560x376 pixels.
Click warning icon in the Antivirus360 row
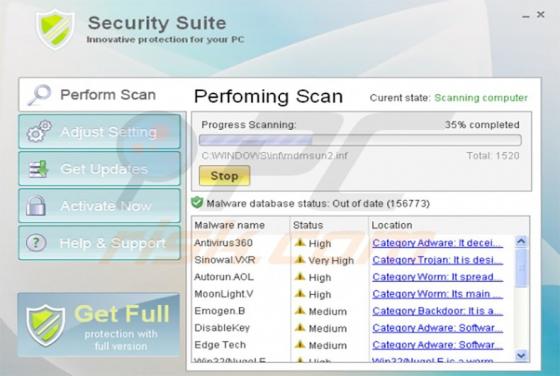click(x=300, y=243)
